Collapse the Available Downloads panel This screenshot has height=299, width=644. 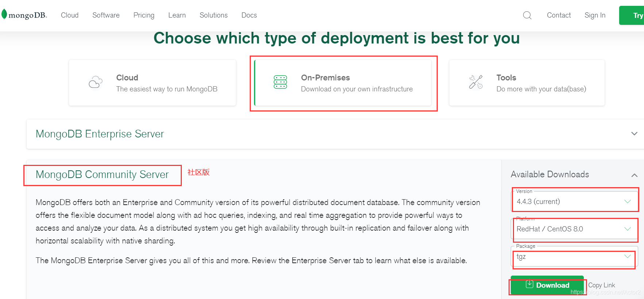[635, 175]
